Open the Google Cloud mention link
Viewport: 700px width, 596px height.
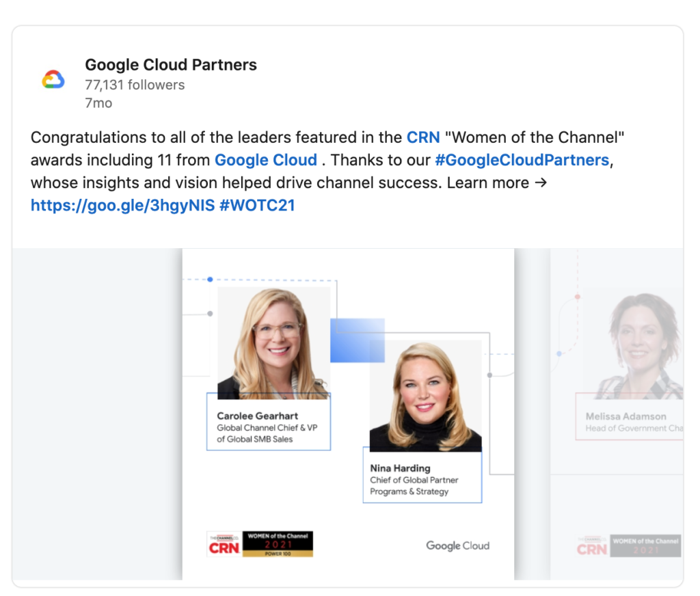coord(266,160)
